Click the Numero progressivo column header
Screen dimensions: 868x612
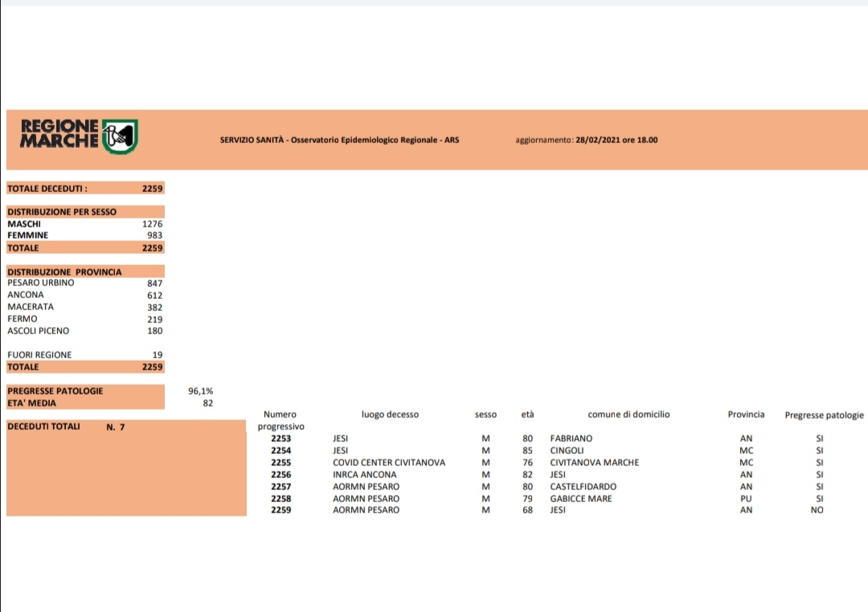pos(280,421)
